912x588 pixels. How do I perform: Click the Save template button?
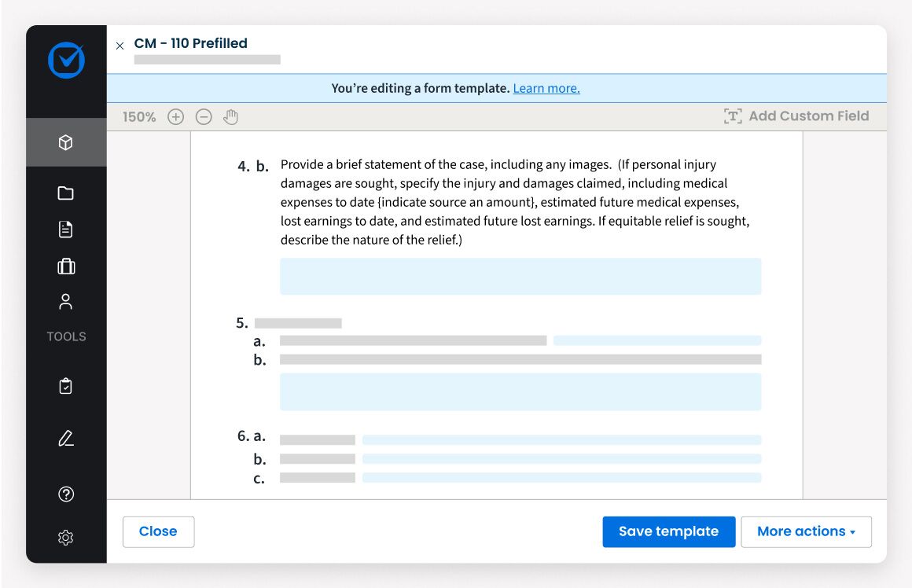668,531
